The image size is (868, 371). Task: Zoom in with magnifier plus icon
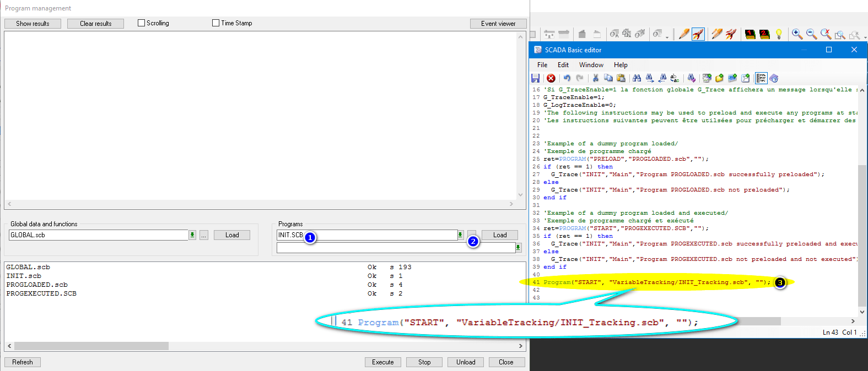pos(797,34)
